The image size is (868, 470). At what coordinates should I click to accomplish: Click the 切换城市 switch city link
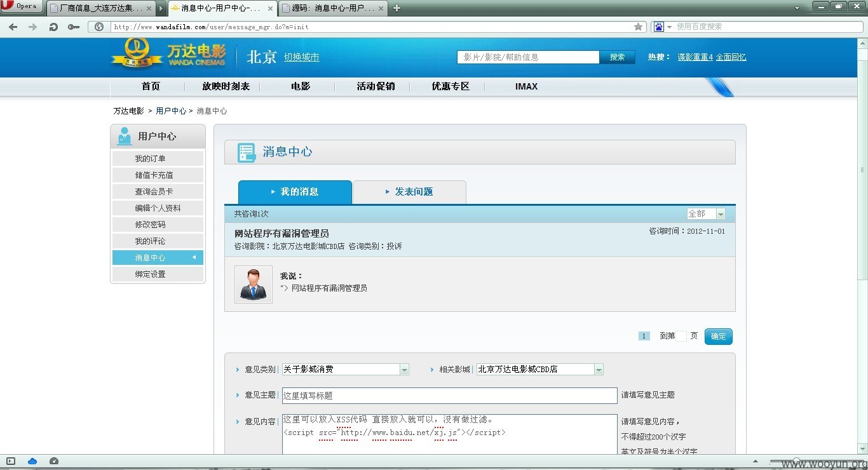point(301,57)
